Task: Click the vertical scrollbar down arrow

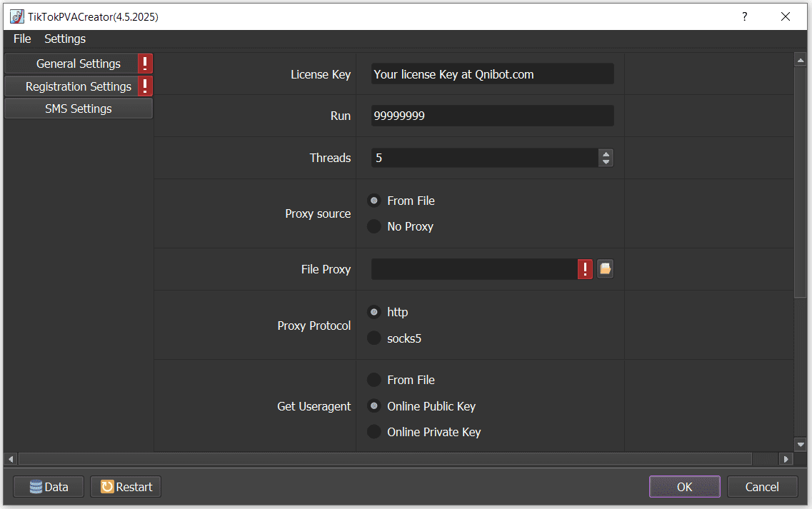Action: (801, 444)
